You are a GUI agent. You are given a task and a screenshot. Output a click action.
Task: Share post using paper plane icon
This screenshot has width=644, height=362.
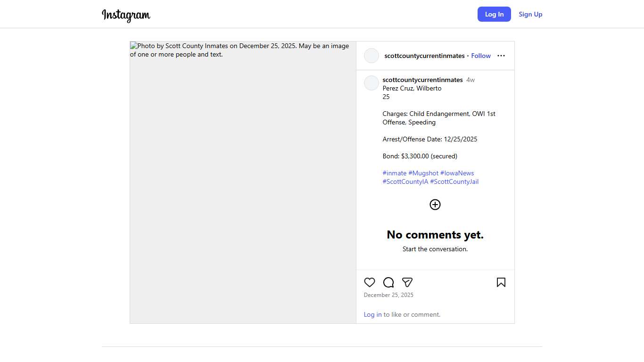[x=407, y=282]
